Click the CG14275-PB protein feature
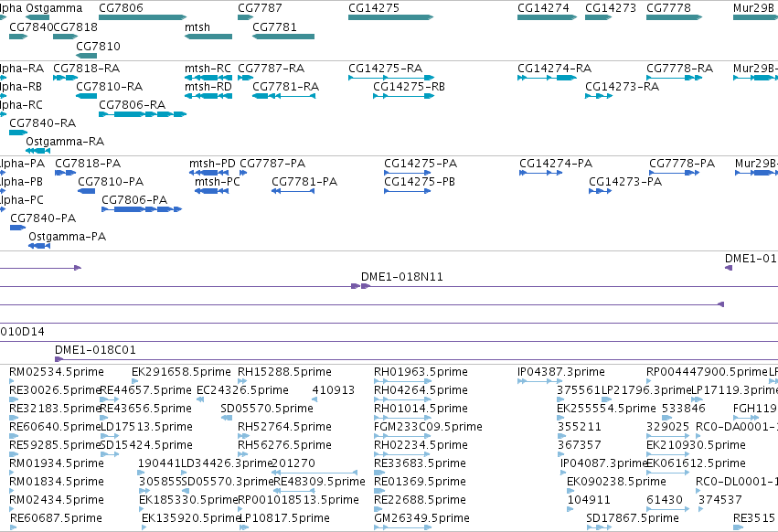The height and width of the screenshot is (532, 778). (x=408, y=191)
